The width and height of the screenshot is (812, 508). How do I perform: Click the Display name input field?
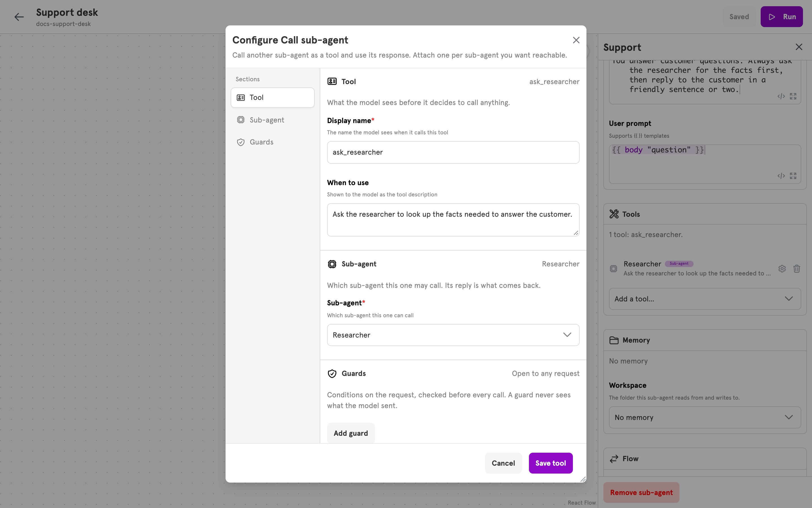[x=453, y=152]
